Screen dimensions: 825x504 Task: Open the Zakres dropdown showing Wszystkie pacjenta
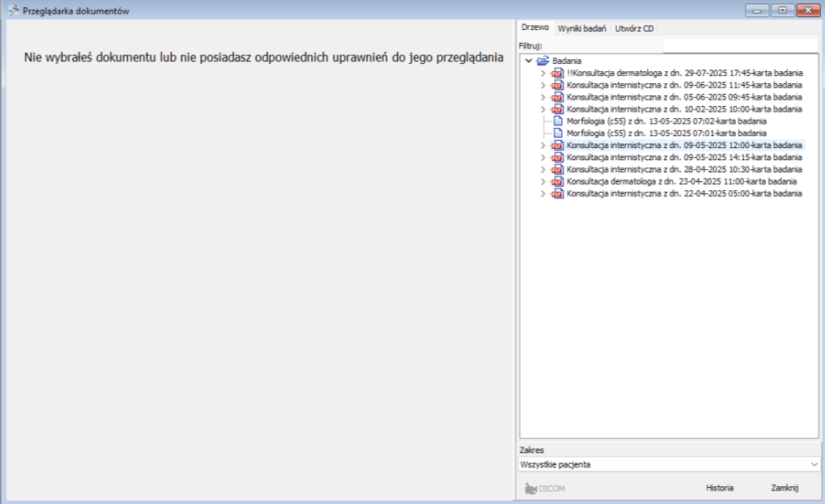tap(669, 464)
